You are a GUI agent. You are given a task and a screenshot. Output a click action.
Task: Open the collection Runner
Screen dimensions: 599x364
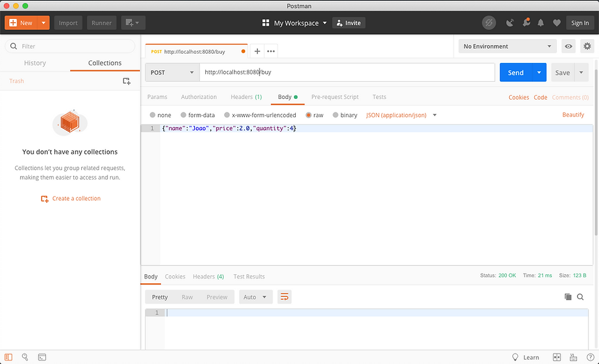tap(101, 23)
